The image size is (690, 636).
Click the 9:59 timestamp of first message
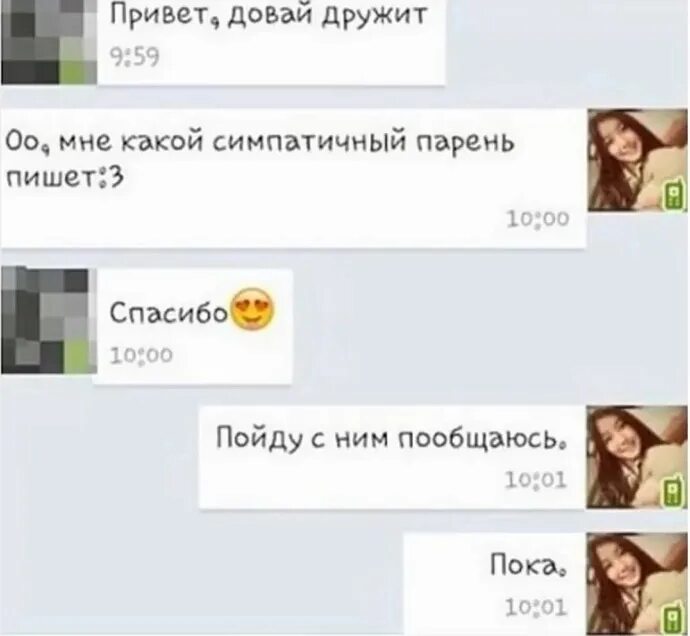click(134, 57)
